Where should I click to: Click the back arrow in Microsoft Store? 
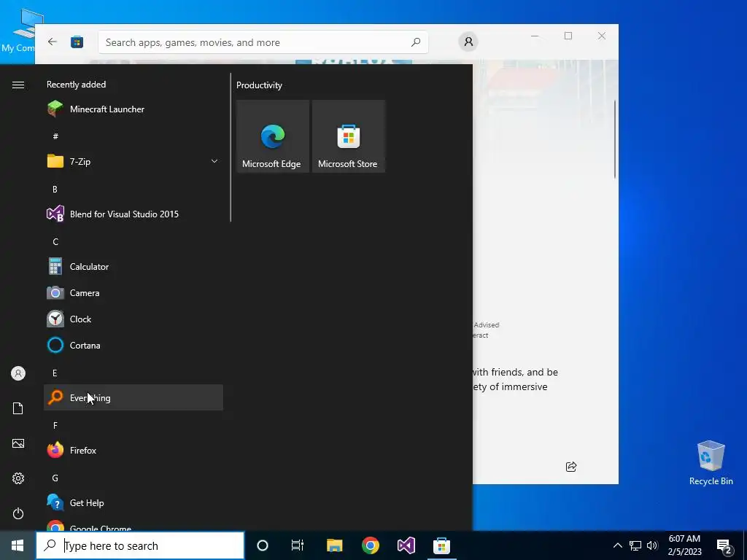pyautogui.click(x=53, y=42)
